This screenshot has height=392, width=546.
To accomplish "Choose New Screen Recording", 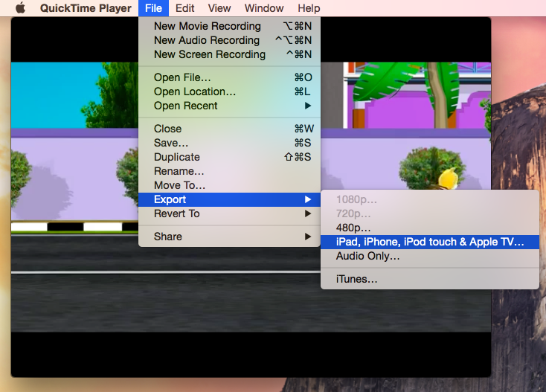I will coord(229,54).
